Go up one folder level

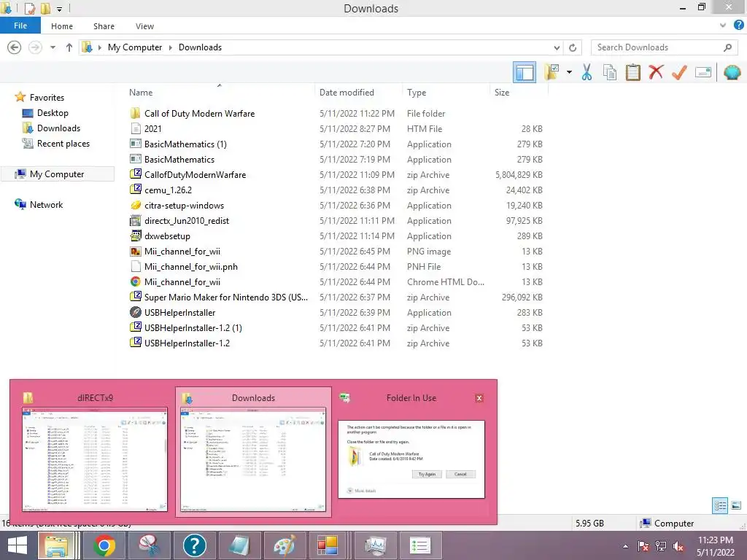point(69,47)
